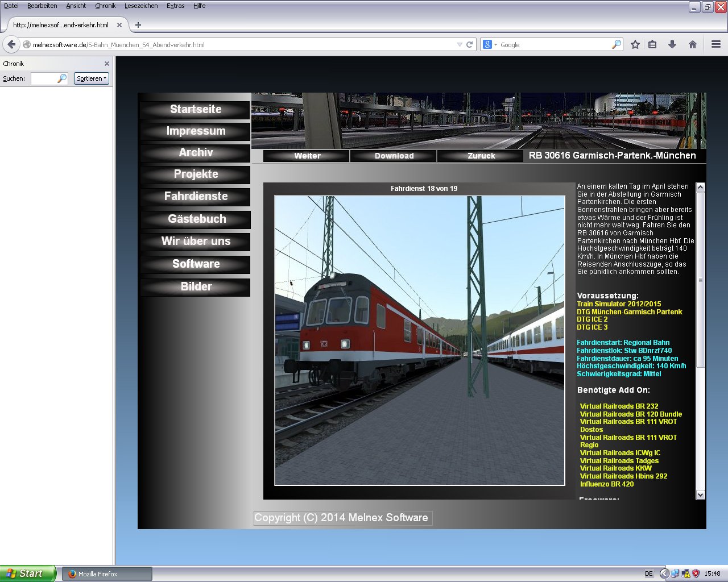Open the Gästebuch page
Image resolution: width=728 pixels, height=582 pixels.
pos(196,219)
